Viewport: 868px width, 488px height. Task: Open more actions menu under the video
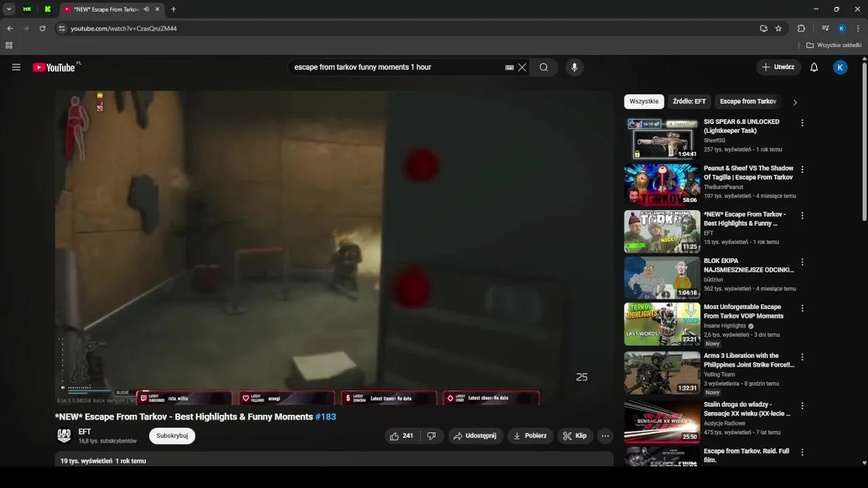pos(606,436)
